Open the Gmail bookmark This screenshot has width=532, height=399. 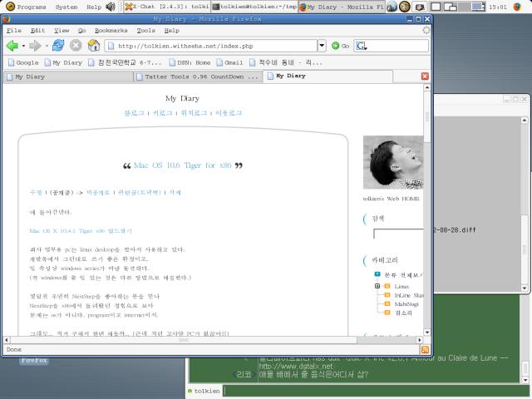(229, 62)
